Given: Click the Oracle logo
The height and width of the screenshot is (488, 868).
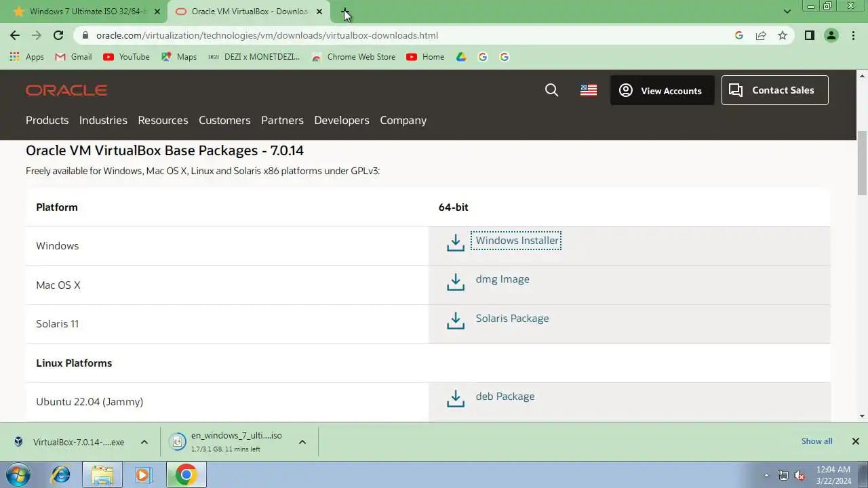Looking at the screenshot, I should tap(66, 90).
